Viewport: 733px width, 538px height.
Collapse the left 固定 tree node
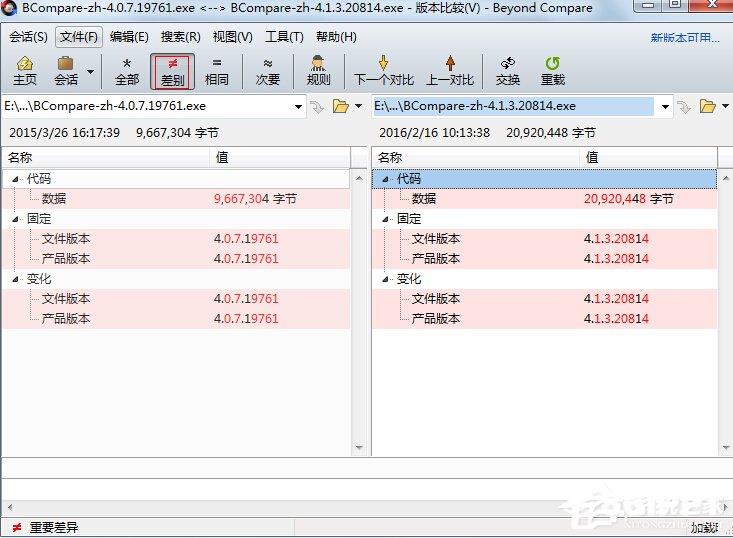coord(15,219)
